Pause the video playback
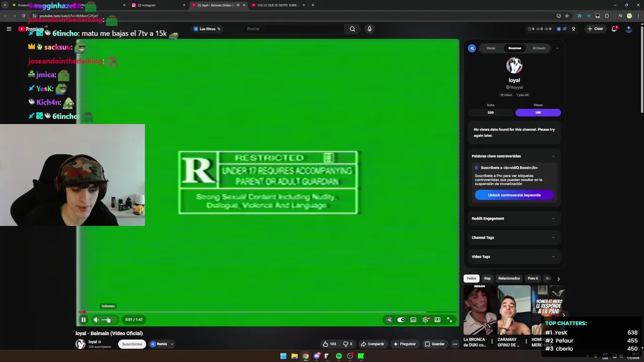The width and height of the screenshot is (644, 362). point(84,320)
